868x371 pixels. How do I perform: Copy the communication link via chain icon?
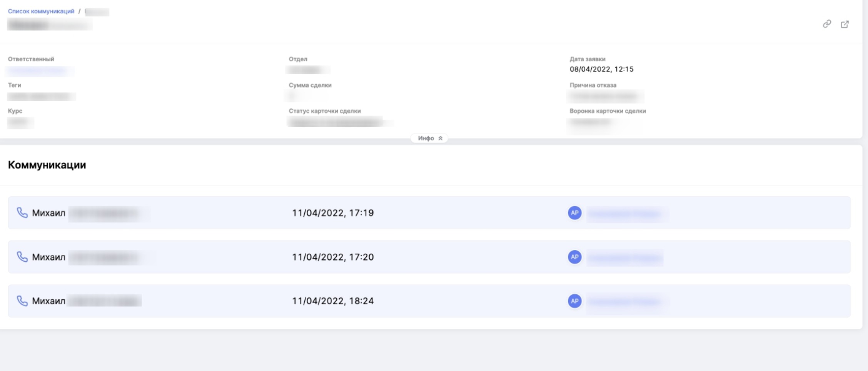click(827, 24)
